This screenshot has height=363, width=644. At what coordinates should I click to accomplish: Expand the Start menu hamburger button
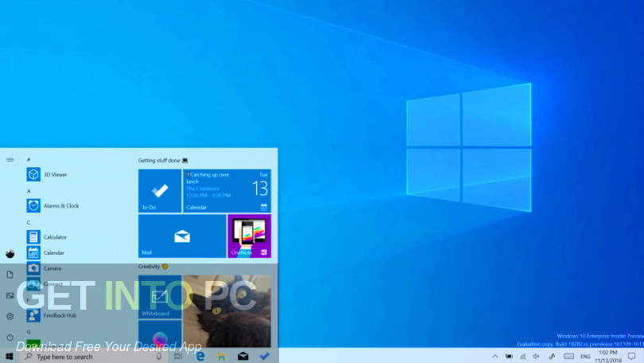coord(10,159)
